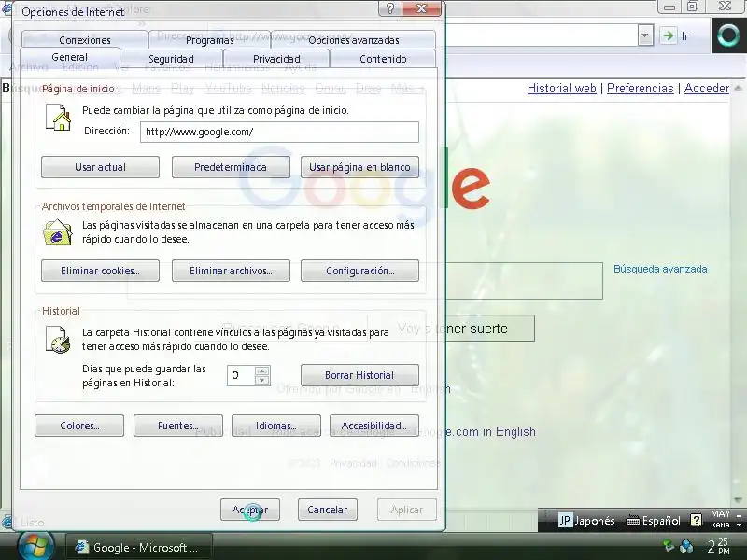
Task: Click the Cancelar button
Action: (x=328, y=510)
